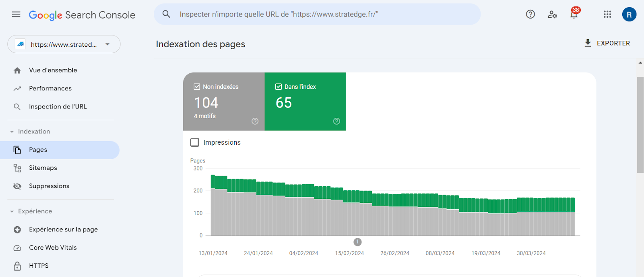Screen dimensions: 644x277
Task: Click the 30/03/2024 axis date
Action: tap(531, 253)
